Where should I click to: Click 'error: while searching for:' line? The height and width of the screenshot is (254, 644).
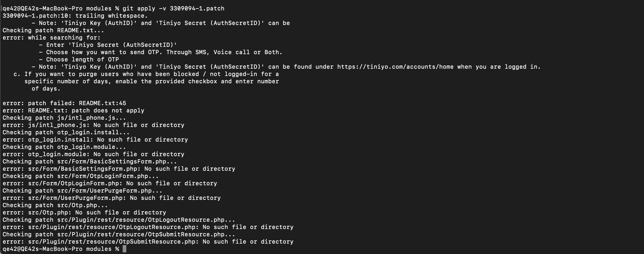[x=51, y=38]
